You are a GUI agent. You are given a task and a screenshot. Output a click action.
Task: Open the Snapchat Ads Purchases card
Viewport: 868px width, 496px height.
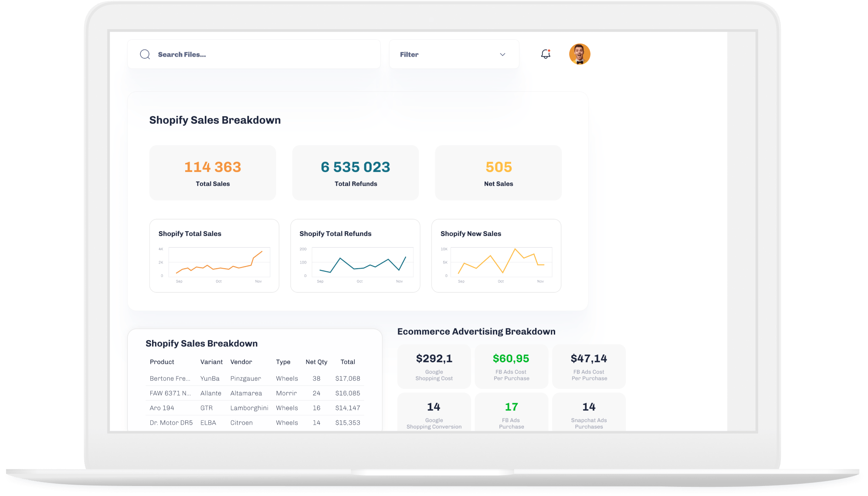tap(589, 412)
